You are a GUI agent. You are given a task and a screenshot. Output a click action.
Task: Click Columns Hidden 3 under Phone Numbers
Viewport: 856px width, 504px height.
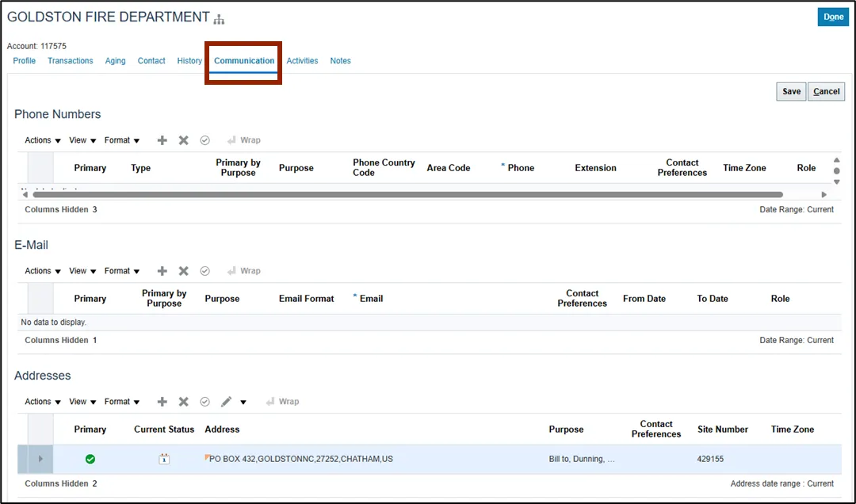pyautogui.click(x=61, y=210)
